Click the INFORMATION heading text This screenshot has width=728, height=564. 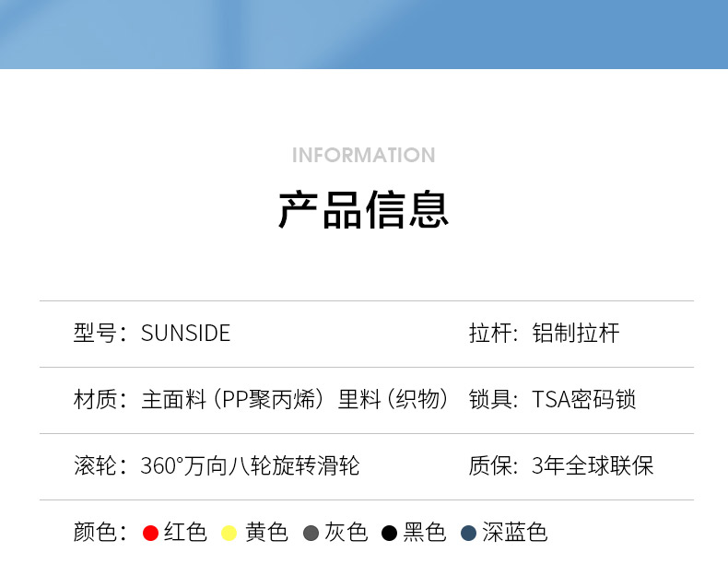click(x=363, y=155)
